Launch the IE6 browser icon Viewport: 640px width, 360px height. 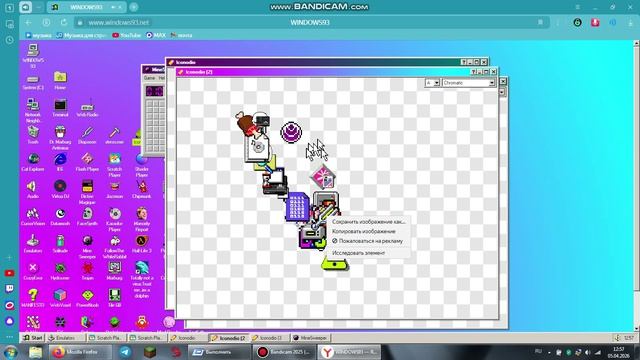tap(60, 162)
